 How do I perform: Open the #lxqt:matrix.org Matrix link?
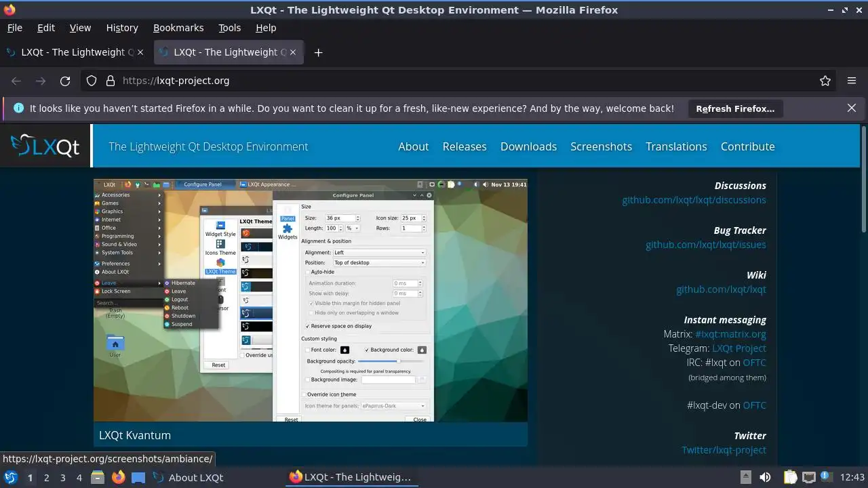pyautogui.click(x=730, y=334)
